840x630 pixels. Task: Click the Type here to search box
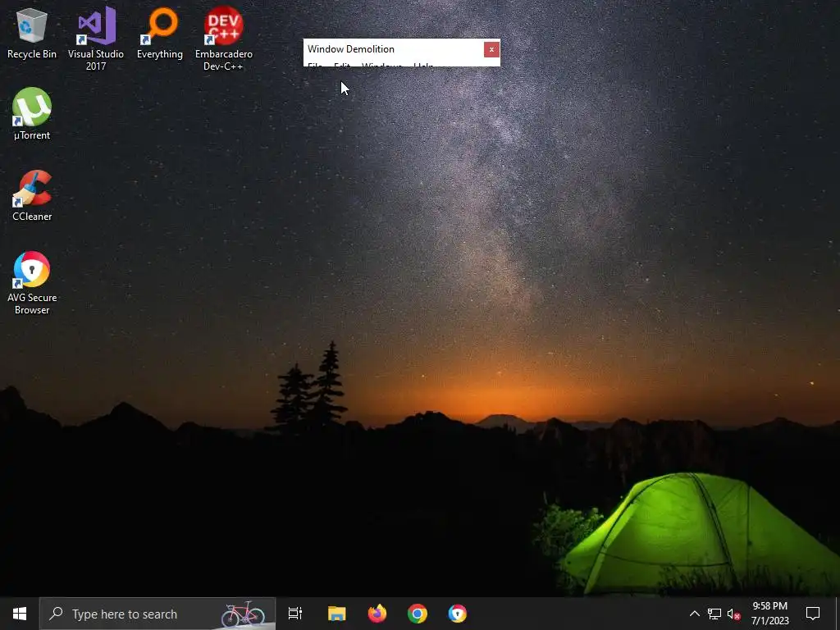(157, 614)
